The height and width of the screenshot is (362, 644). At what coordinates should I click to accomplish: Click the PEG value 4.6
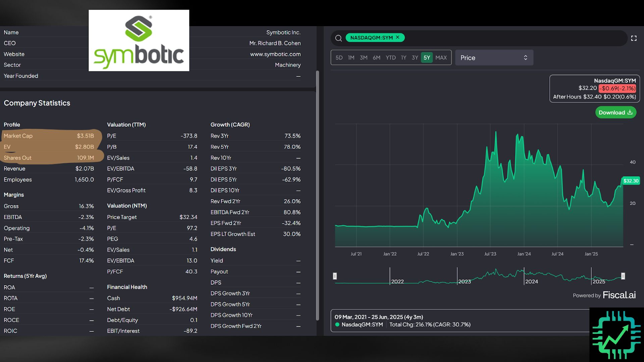(x=193, y=239)
